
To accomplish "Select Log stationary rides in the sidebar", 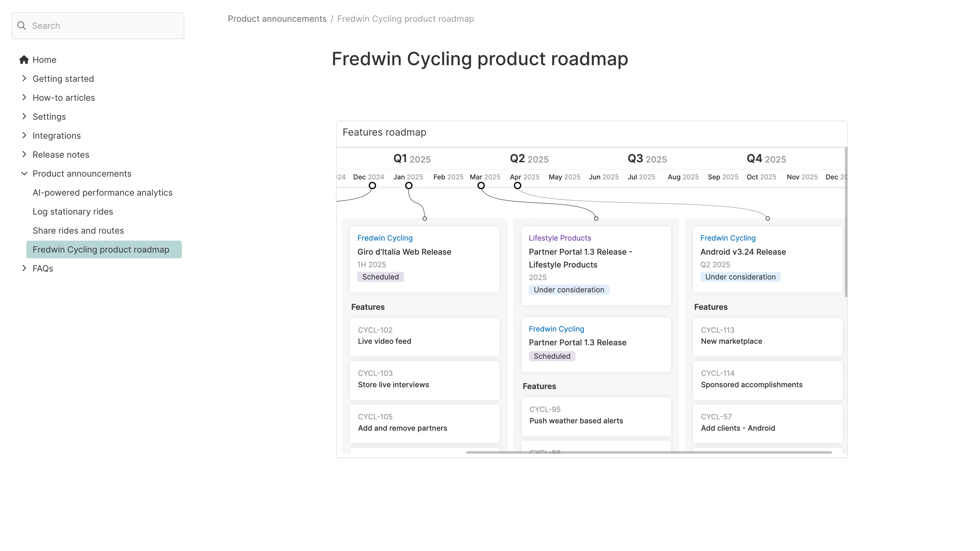I will coord(72,212).
